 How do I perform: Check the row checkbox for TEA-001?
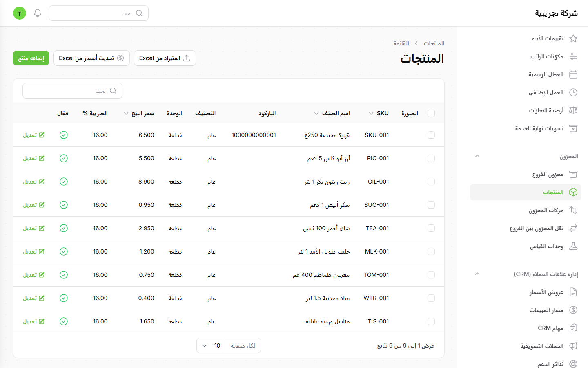(431, 228)
